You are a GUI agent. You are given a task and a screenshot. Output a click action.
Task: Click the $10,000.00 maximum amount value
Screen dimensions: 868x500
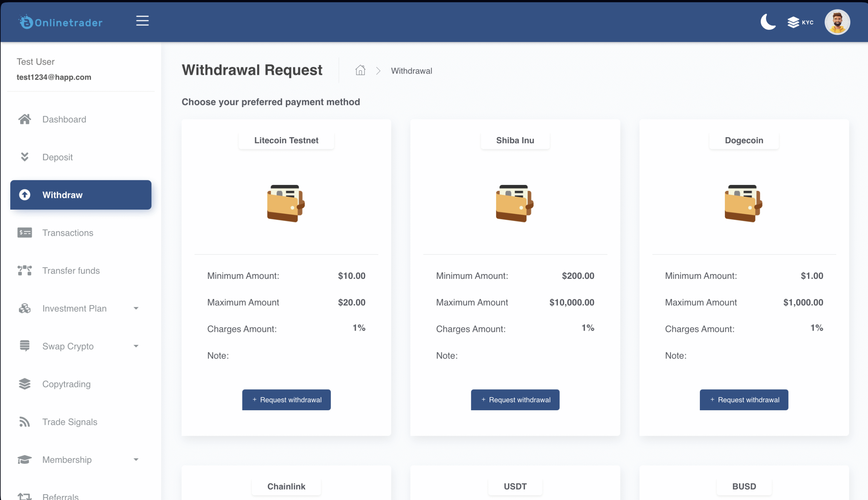click(571, 302)
